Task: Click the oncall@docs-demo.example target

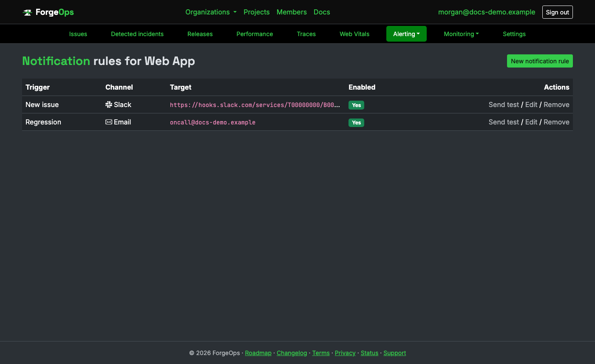Action: (x=212, y=122)
